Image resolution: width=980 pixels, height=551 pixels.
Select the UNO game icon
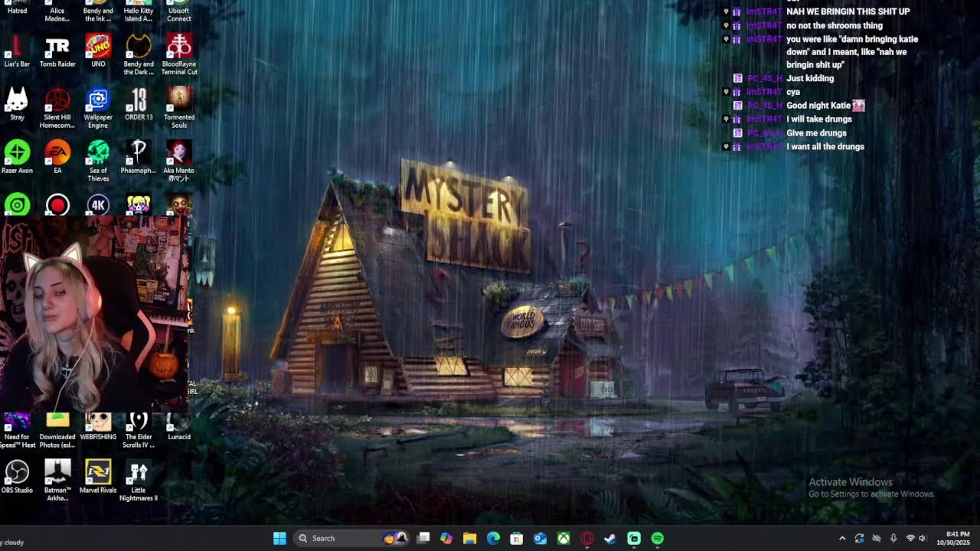click(x=98, y=51)
